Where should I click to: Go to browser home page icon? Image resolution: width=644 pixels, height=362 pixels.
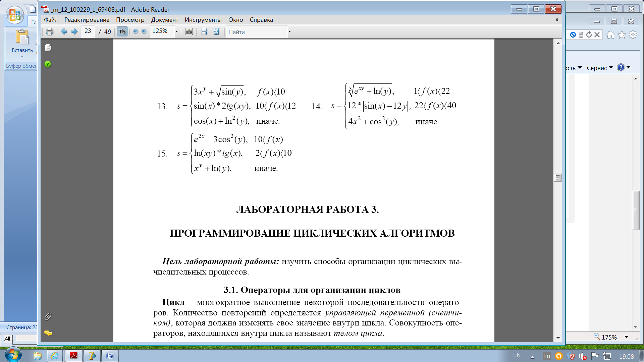pos(611,35)
